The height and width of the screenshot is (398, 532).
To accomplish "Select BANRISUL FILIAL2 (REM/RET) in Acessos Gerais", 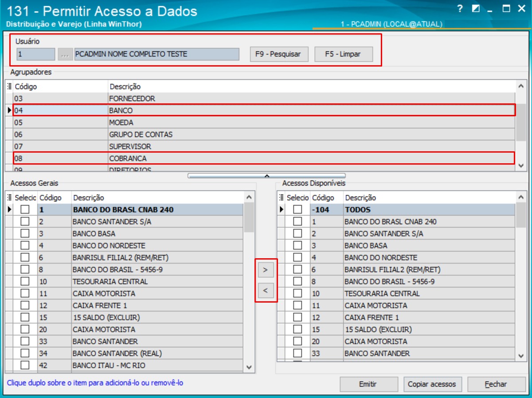I will (128, 257).
